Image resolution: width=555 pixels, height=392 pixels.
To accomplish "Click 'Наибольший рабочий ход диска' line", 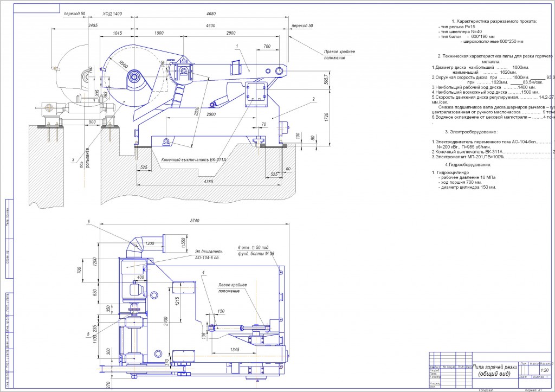I will point(483,87).
